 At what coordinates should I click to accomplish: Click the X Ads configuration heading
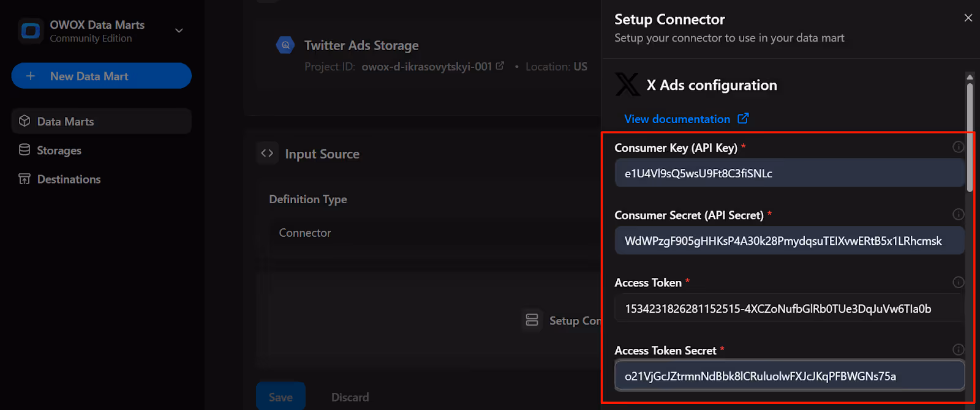[x=712, y=85]
